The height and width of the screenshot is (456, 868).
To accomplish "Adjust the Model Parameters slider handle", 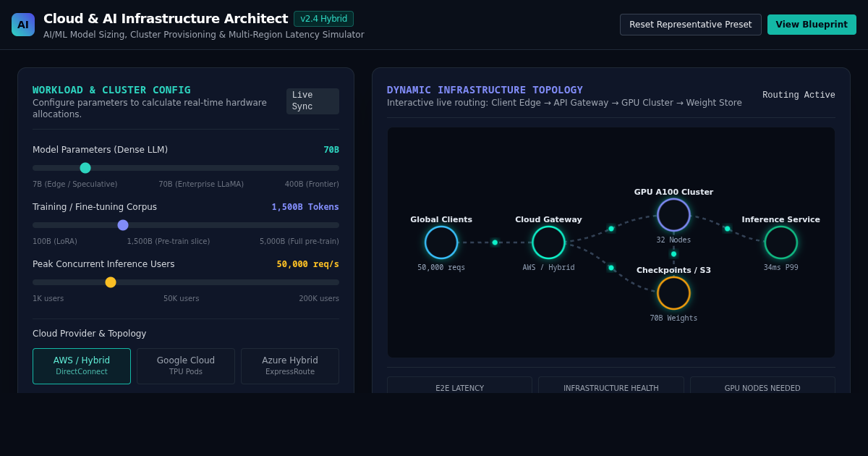I will point(85,168).
